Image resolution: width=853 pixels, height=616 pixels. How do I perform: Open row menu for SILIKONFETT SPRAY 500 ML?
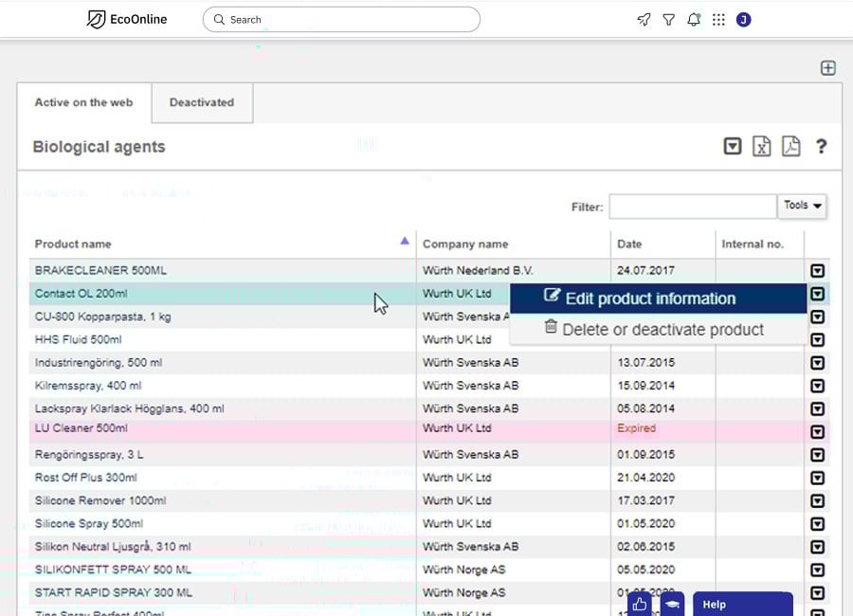coord(817,570)
